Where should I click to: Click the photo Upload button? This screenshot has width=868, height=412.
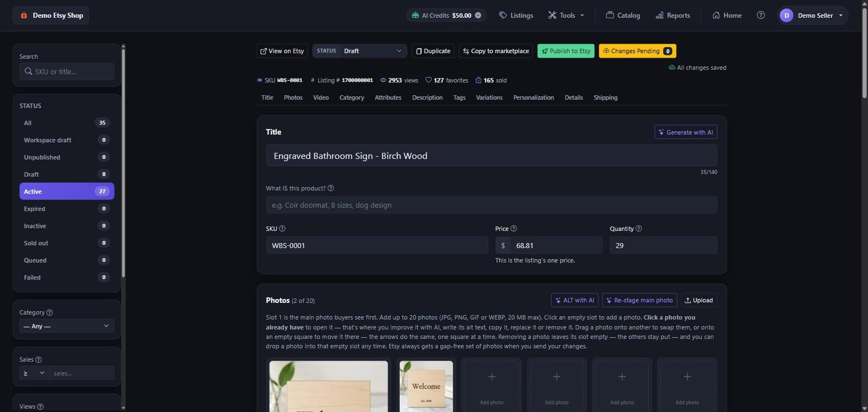(699, 300)
